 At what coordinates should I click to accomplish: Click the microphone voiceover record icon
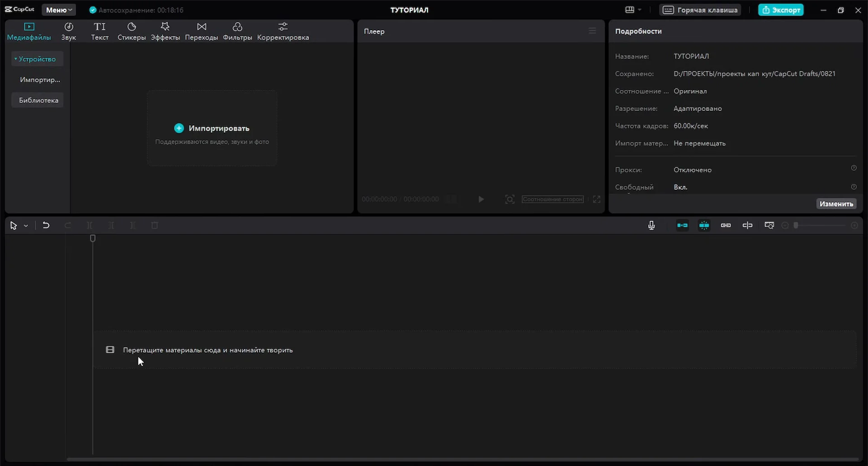(651, 225)
